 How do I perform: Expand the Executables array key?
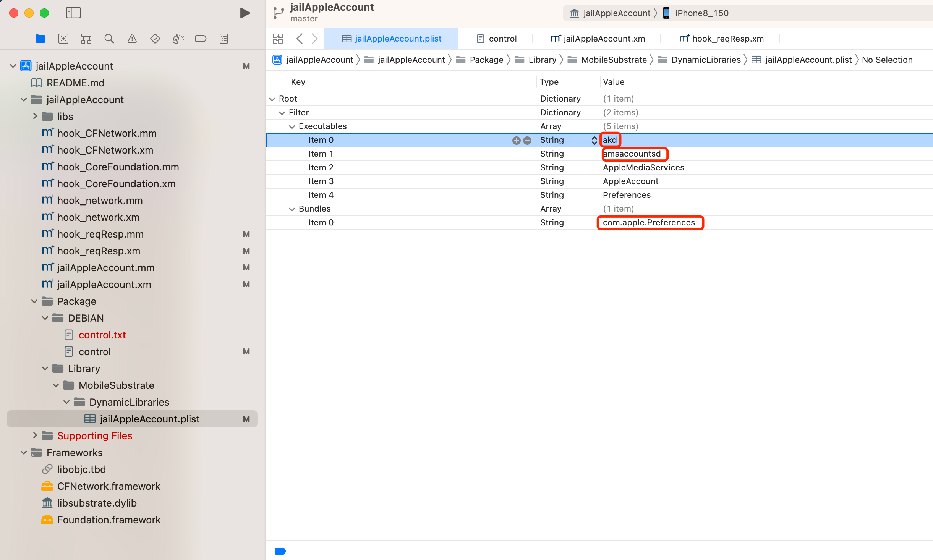coord(292,126)
